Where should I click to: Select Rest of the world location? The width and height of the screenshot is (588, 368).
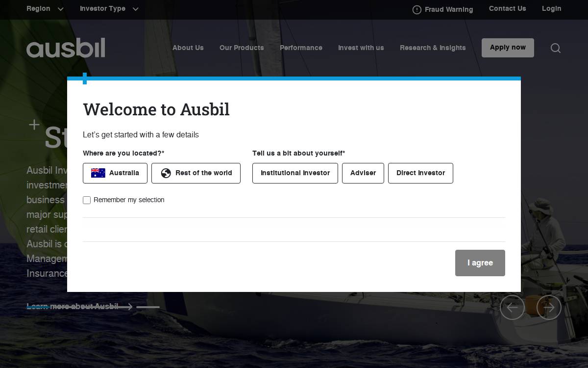point(196,173)
